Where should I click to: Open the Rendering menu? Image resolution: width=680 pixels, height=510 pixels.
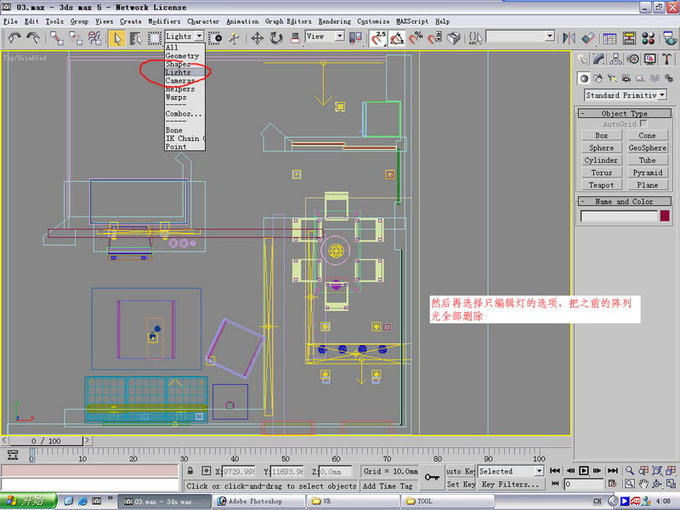click(x=334, y=21)
